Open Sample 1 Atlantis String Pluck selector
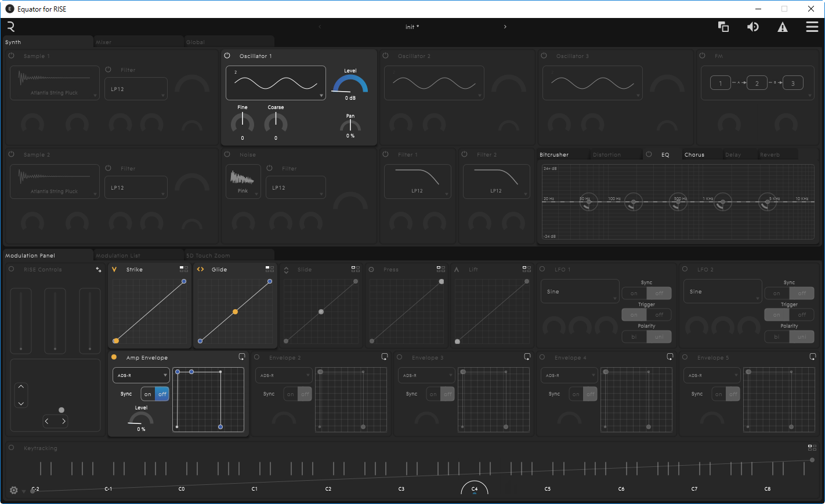825x504 pixels. [55, 83]
